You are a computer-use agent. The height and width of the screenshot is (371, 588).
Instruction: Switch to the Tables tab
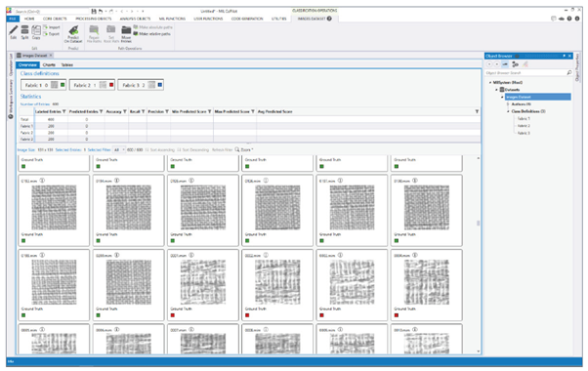click(67, 64)
